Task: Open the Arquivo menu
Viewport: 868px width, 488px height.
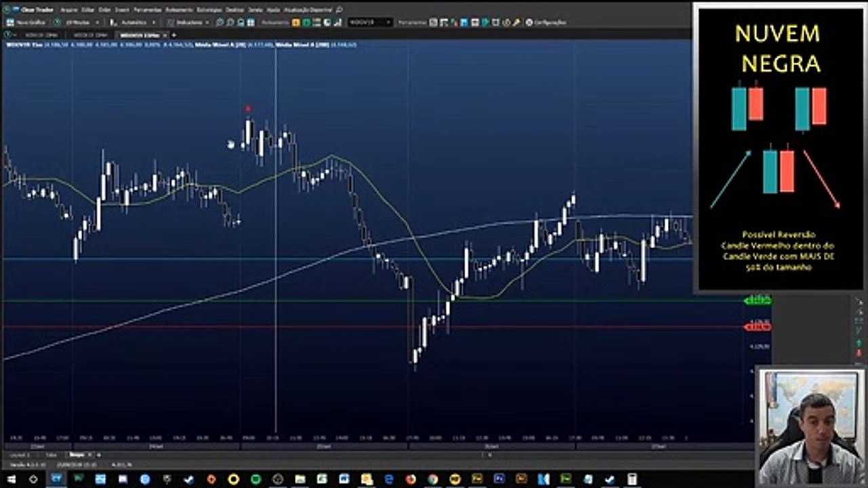Action: [68, 10]
